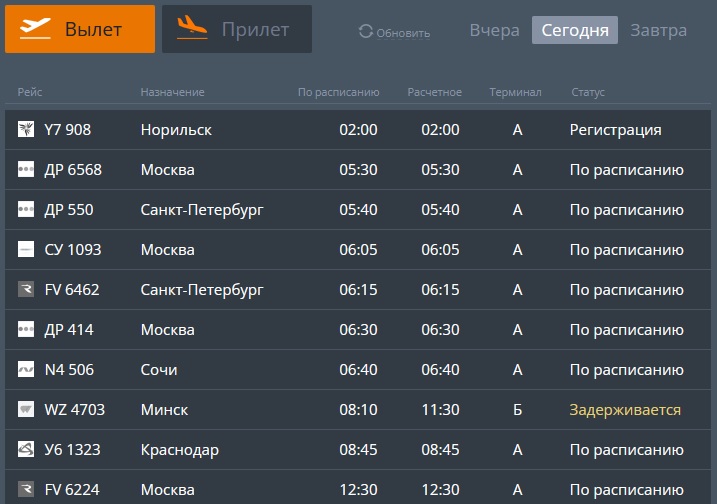
Task: Click the airline logo for FV 6224
Action: point(26,489)
